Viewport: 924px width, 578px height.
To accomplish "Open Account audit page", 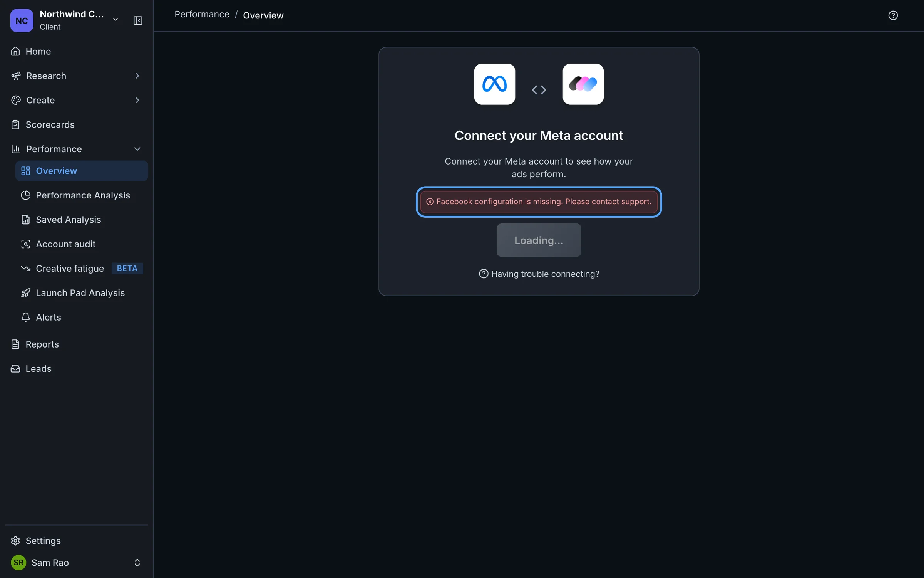I will [82, 244].
